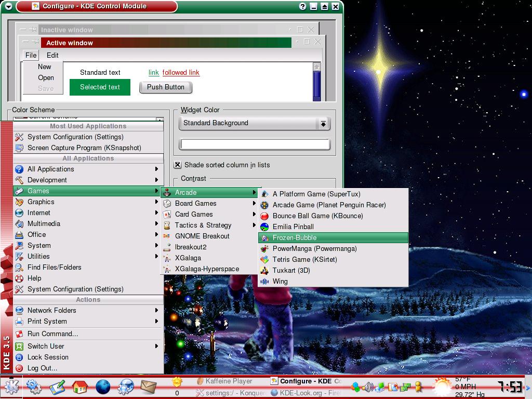
Task: Launch Tuxkart (3D)
Action: point(333,270)
